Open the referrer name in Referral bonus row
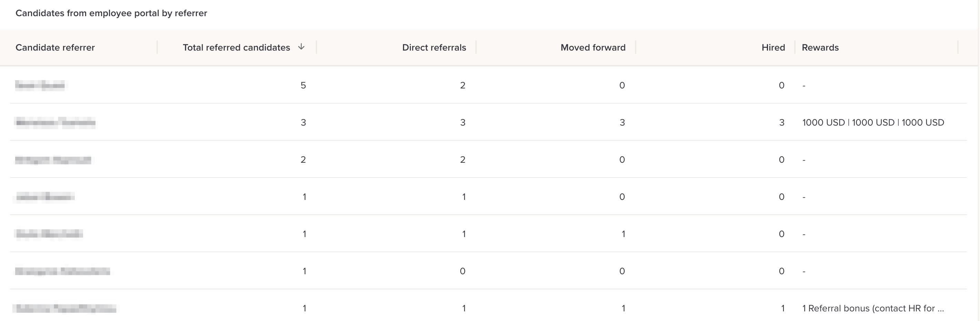This screenshot has width=980, height=321. coord(65,308)
